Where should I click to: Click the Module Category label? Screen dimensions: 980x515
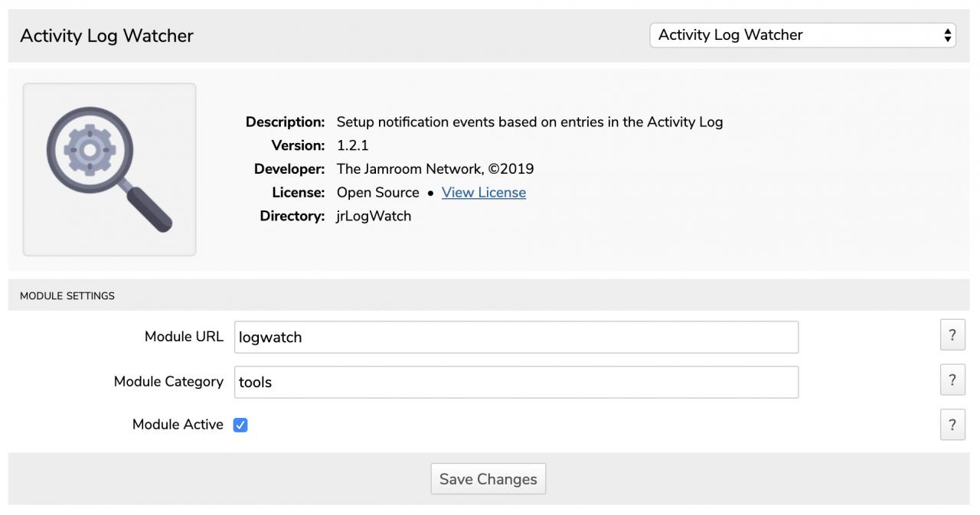[168, 382]
